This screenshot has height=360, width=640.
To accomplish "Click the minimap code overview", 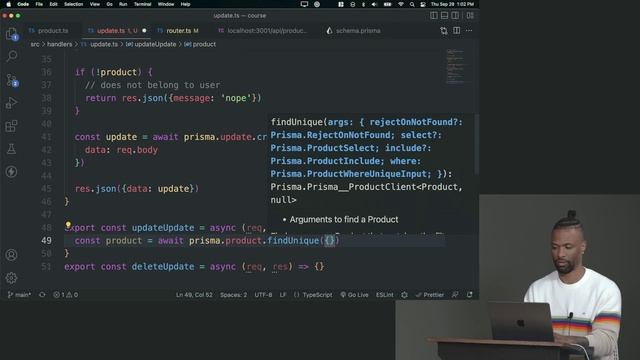I will pyautogui.click(x=455, y=67).
